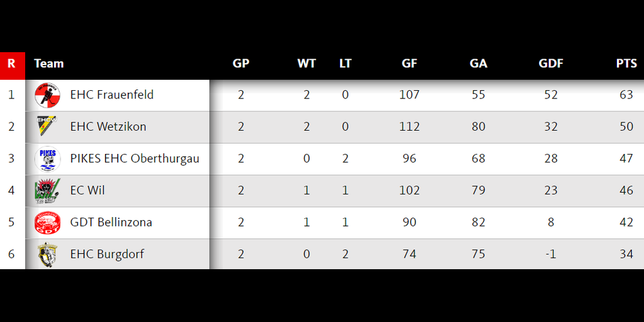Open the EHC Wetzikon team name link
The width and height of the screenshot is (644, 322).
pyautogui.click(x=108, y=127)
